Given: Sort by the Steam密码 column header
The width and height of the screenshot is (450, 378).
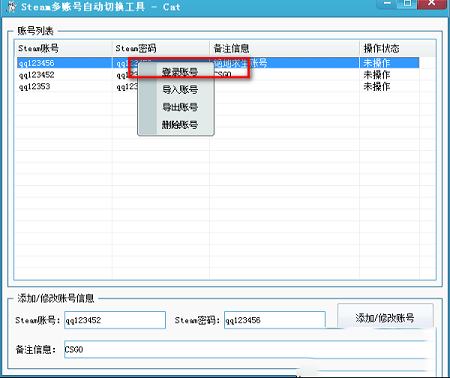Looking at the screenshot, I should click(161, 49).
